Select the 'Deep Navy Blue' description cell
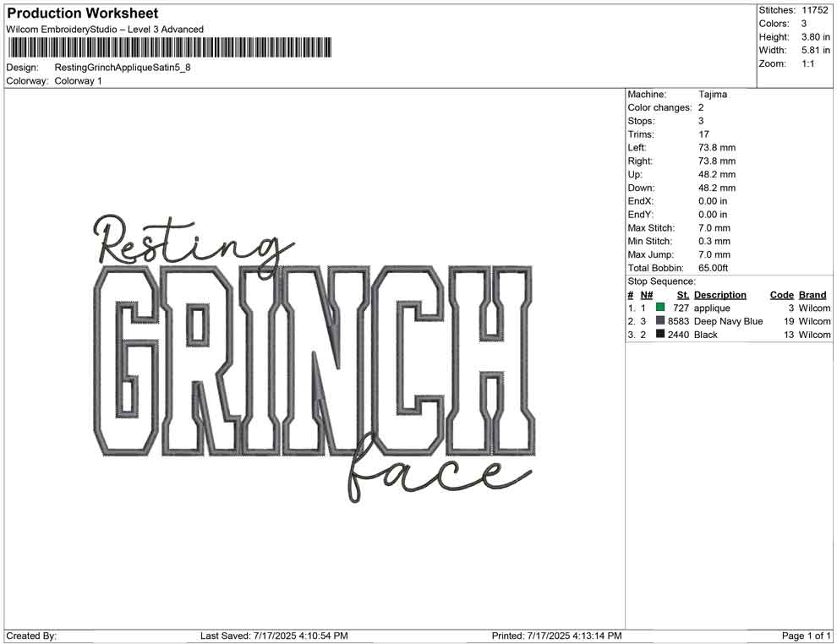Image resolution: width=837 pixels, height=644 pixels. pyautogui.click(x=729, y=321)
